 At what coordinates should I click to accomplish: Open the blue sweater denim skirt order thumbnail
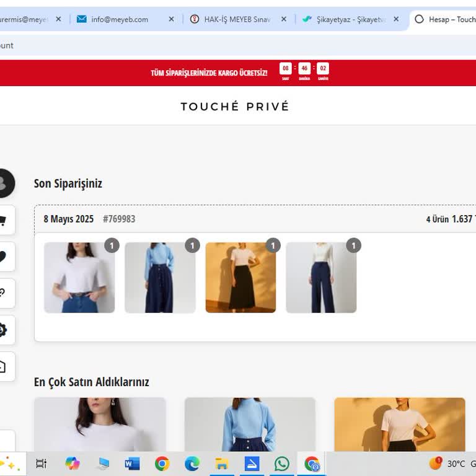[160, 278]
